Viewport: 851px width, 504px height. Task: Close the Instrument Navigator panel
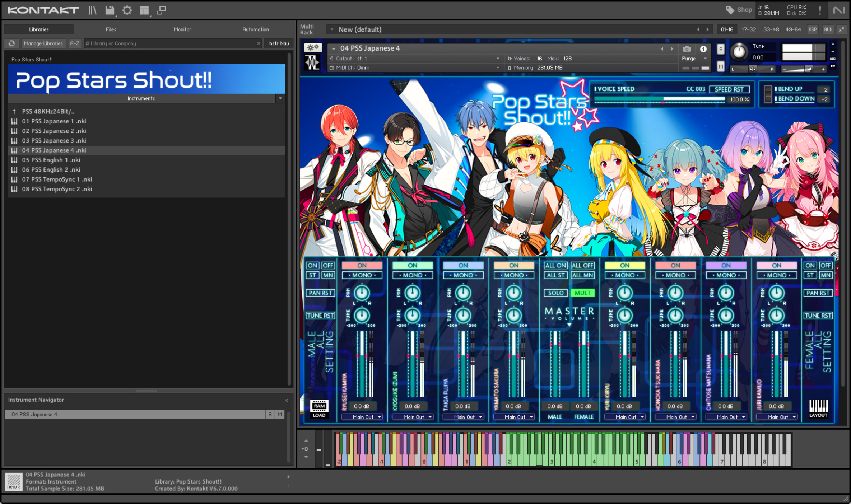(286, 400)
